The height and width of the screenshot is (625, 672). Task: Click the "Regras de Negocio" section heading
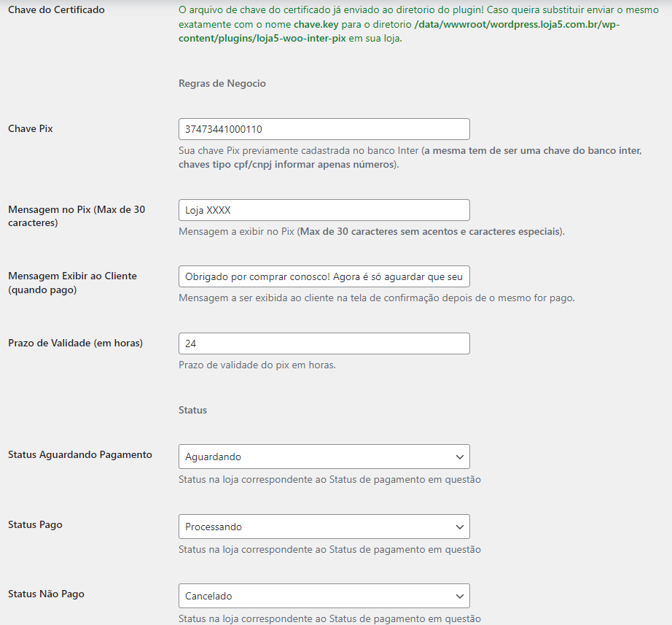(222, 84)
